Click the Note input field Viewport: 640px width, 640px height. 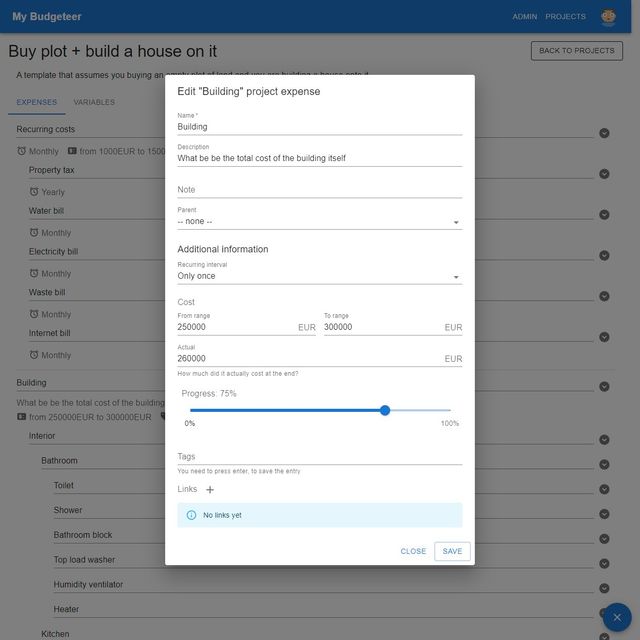click(x=320, y=190)
